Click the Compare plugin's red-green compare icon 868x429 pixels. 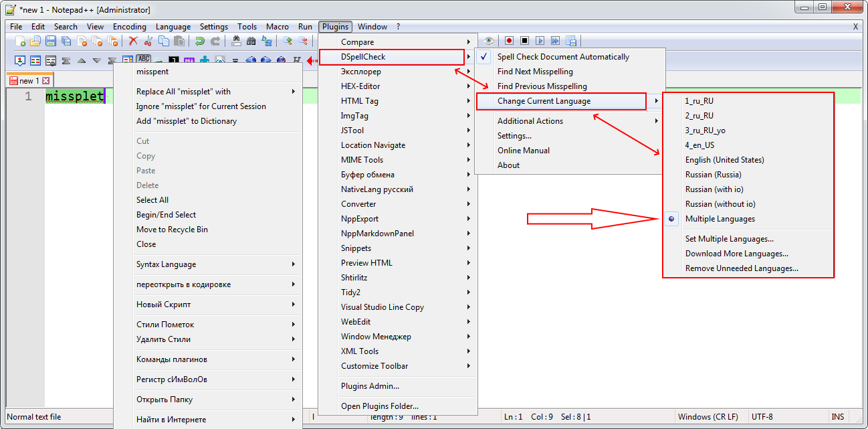35,60
